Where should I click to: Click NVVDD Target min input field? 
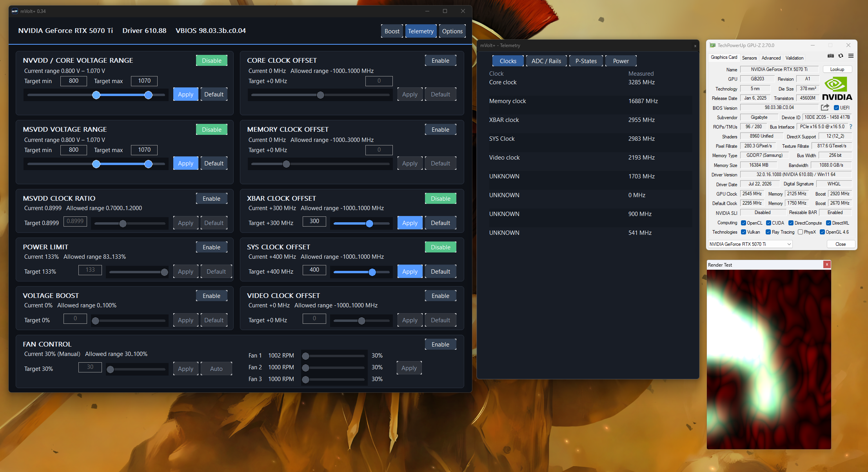[x=74, y=81]
